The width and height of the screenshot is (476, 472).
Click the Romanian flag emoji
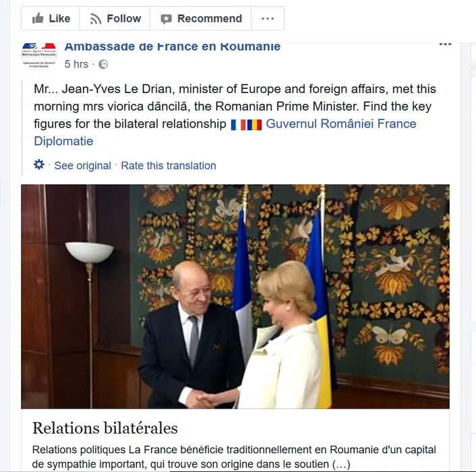pyautogui.click(x=254, y=125)
